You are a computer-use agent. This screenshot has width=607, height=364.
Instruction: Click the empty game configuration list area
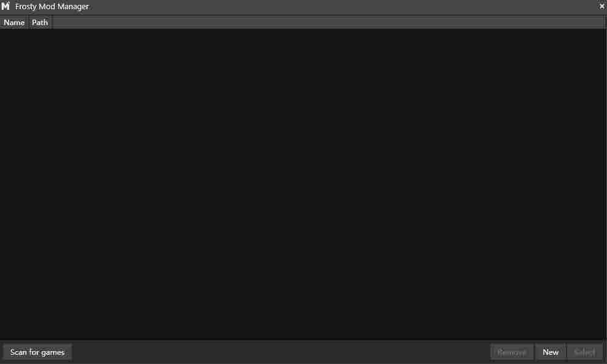[x=302, y=184]
